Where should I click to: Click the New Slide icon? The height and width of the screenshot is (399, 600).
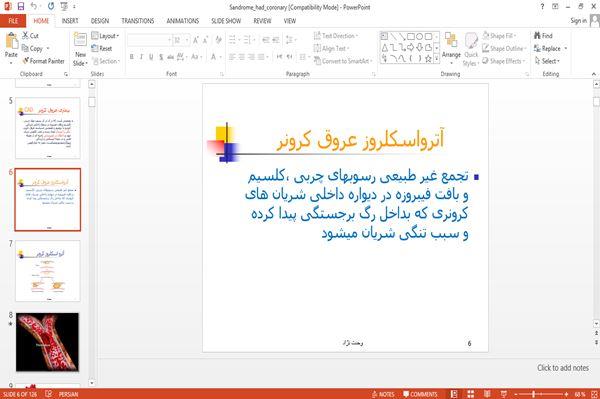pos(80,40)
